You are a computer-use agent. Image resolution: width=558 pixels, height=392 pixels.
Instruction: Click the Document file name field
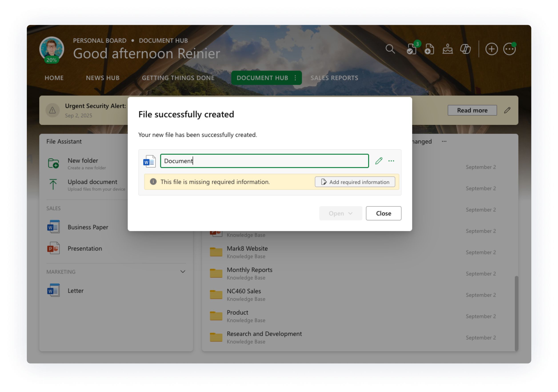click(x=264, y=161)
